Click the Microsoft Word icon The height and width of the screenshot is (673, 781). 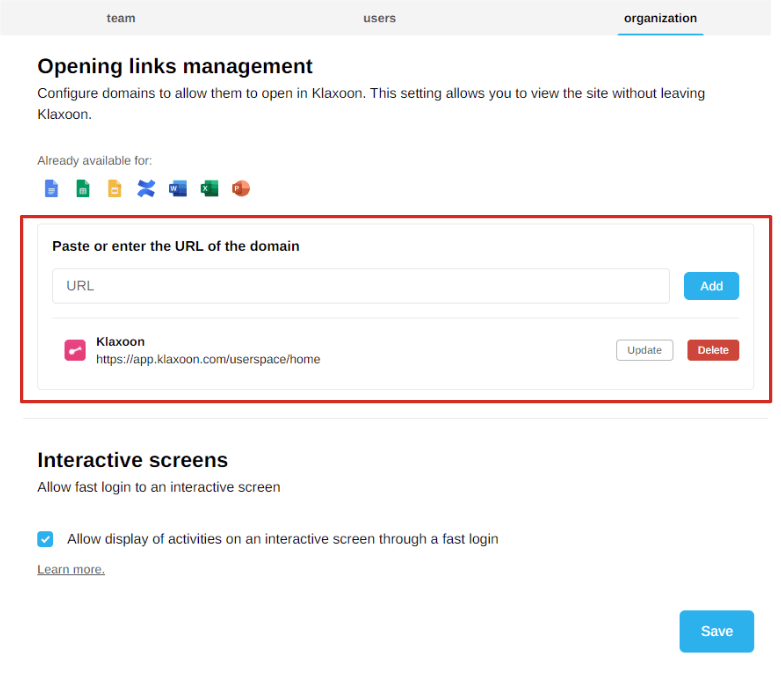178,188
